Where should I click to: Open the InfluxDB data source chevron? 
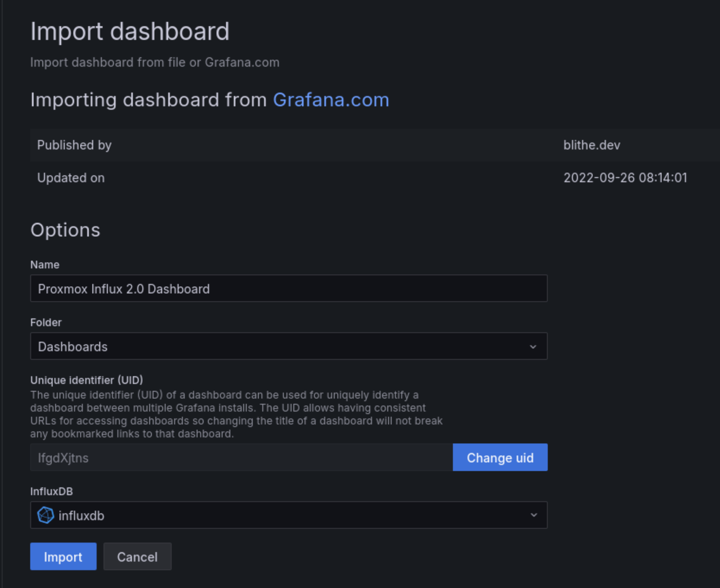point(533,515)
